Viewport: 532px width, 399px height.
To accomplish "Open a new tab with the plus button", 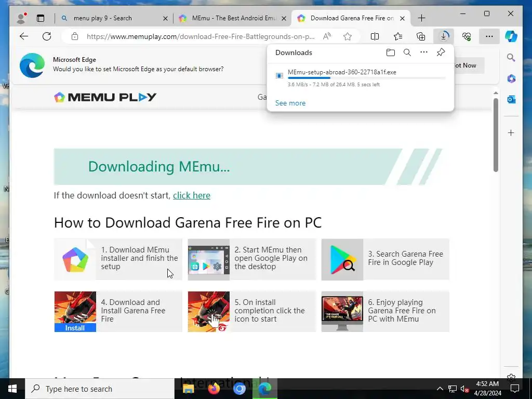I will (421, 18).
